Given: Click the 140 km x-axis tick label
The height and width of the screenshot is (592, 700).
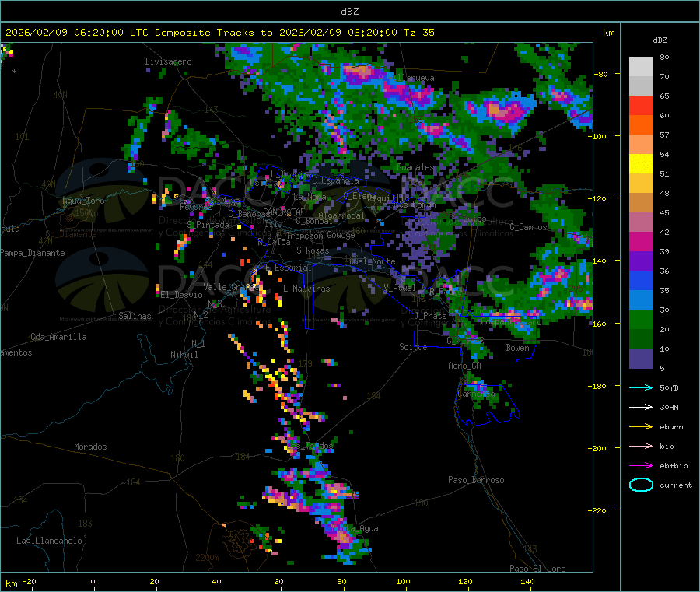Looking at the screenshot, I should [527, 581].
